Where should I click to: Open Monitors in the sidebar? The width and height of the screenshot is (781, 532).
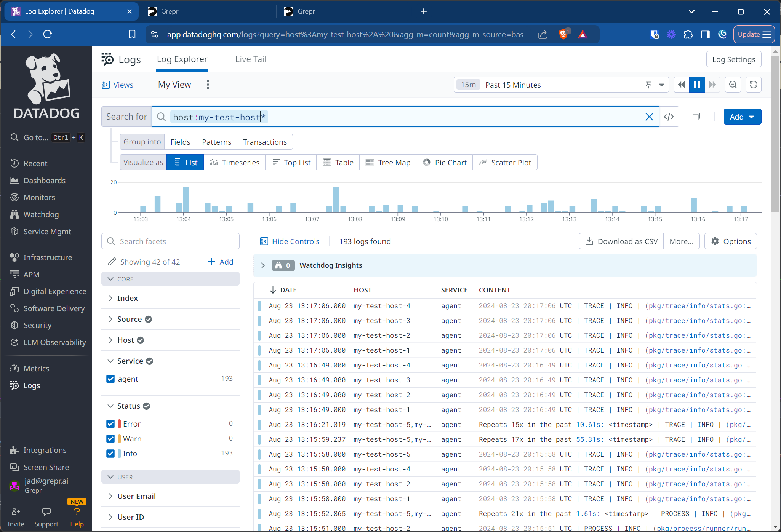33,197
